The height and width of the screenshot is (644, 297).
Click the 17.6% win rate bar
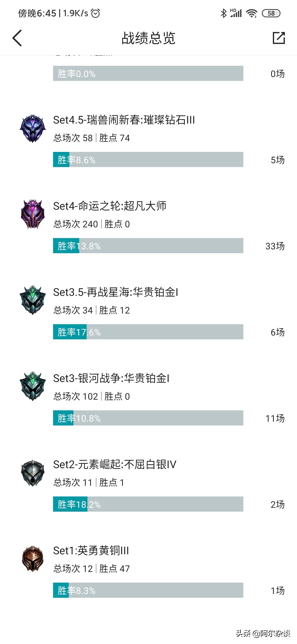point(148,332)
